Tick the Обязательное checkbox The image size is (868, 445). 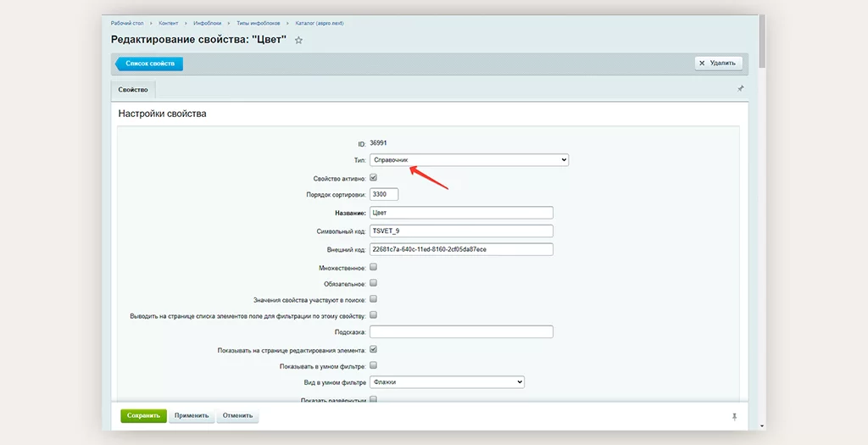[x=374, y=282]
